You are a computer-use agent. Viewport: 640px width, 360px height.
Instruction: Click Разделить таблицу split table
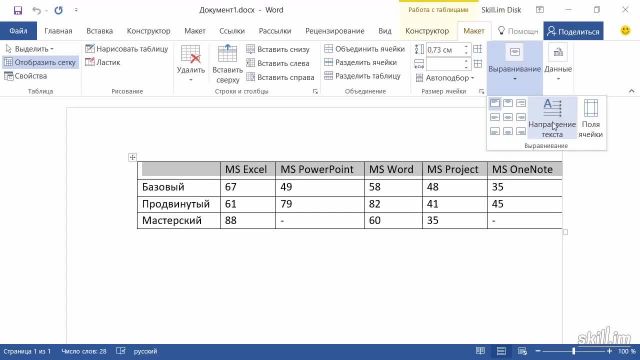pos(362,76)
